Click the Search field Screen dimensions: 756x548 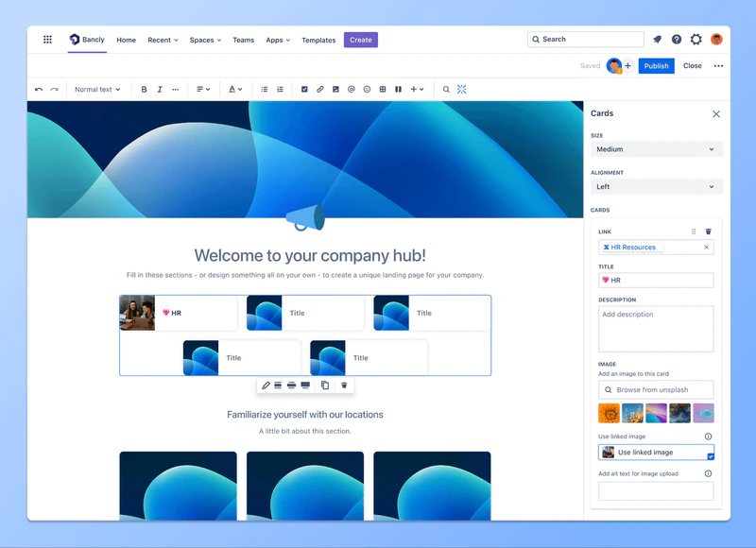(x=586, y=40)
